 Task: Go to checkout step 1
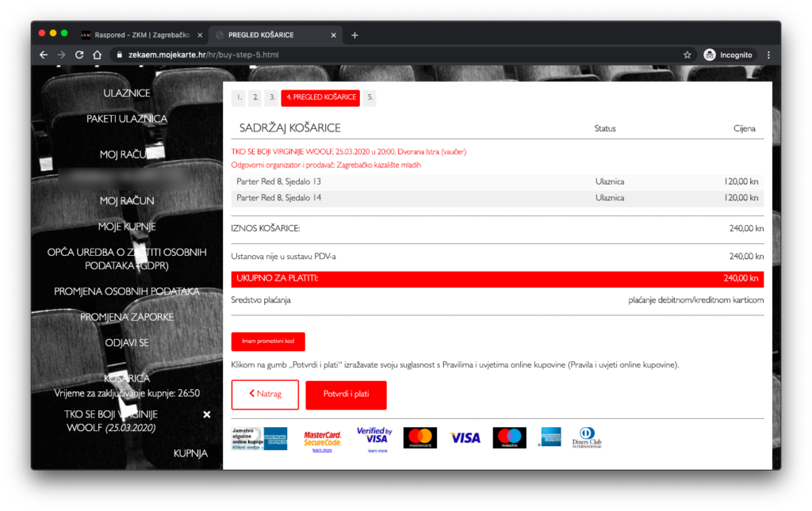(239, 98)
